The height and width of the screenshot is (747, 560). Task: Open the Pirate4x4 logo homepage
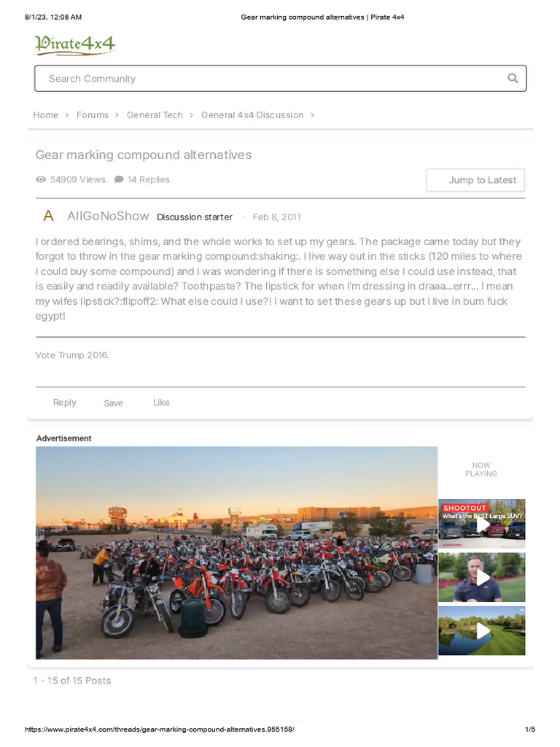75,44
